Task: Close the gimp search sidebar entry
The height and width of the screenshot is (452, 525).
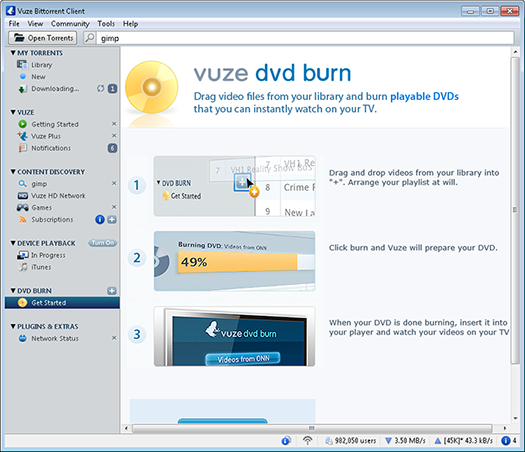Action: tap(114, 183)
